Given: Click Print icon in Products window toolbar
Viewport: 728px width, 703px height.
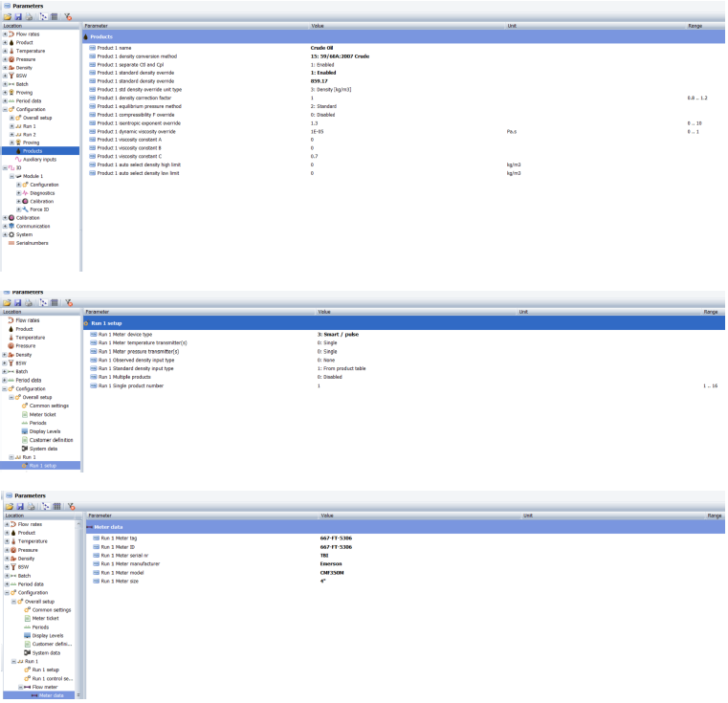Looking at the screenshot, I should point(29,16).
